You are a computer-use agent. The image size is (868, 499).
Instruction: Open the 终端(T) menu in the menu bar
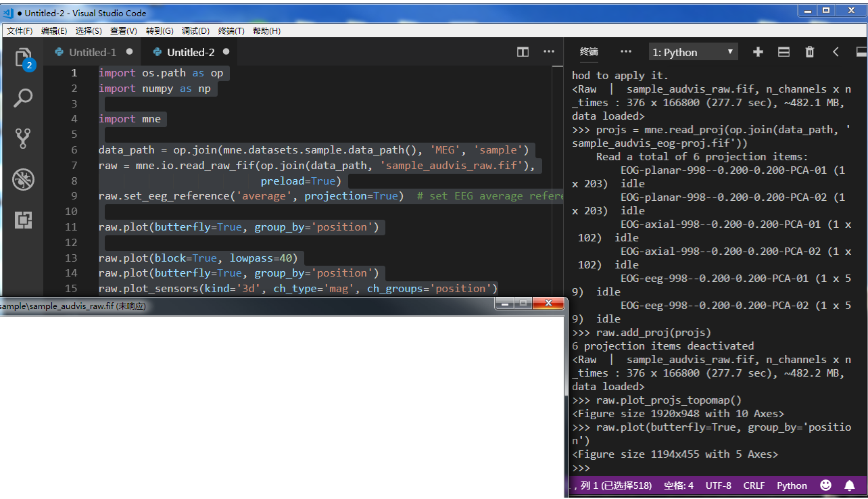click(231, 31)
